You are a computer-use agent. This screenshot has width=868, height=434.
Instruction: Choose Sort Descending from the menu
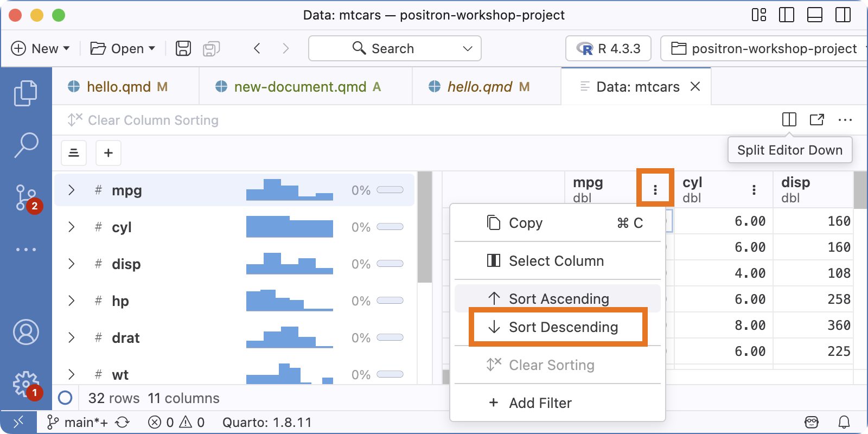point(558,327)
